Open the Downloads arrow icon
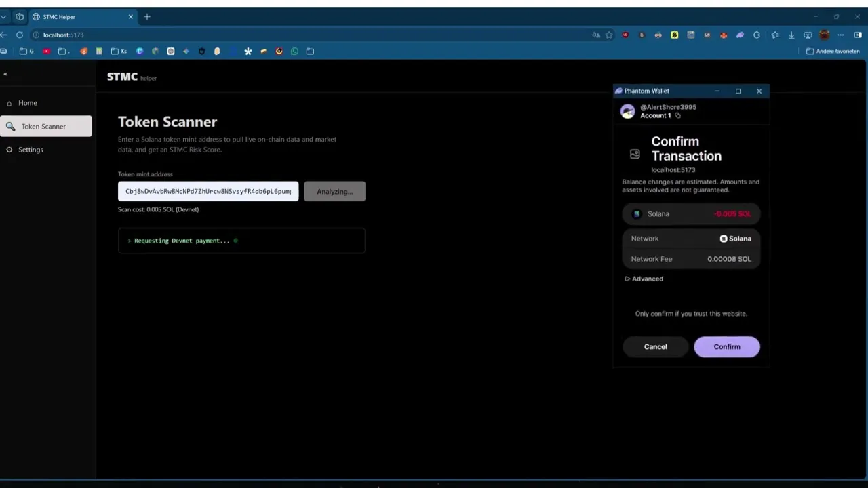 point(791,35)
